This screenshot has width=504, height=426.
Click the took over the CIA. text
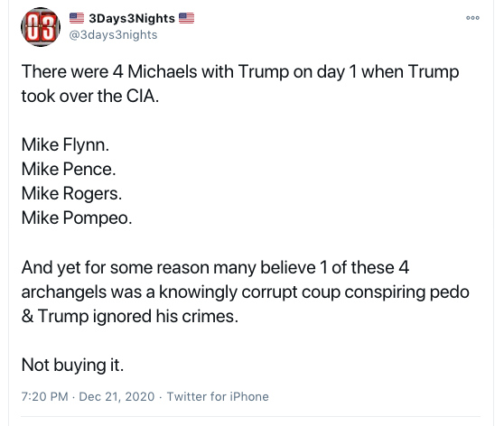pyautogui.click(x=90, y=96)
